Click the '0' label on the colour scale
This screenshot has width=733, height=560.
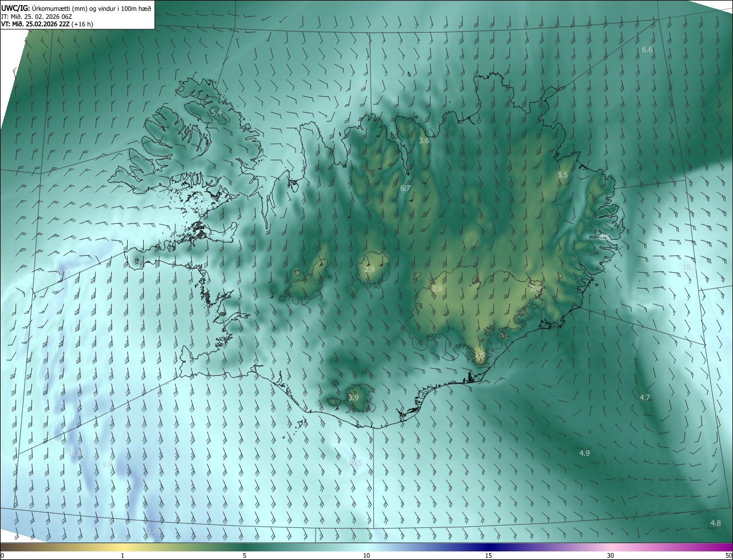2,555
